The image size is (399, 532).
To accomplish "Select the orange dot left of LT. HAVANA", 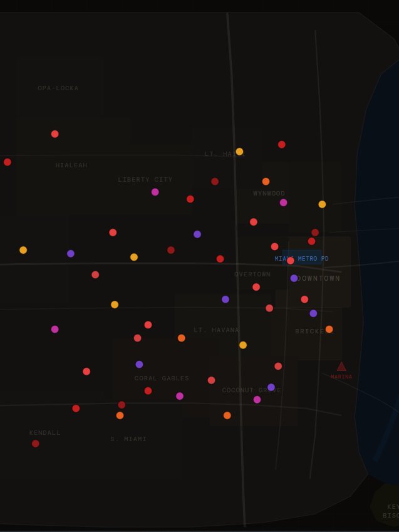I will click(x=182, y=338).
